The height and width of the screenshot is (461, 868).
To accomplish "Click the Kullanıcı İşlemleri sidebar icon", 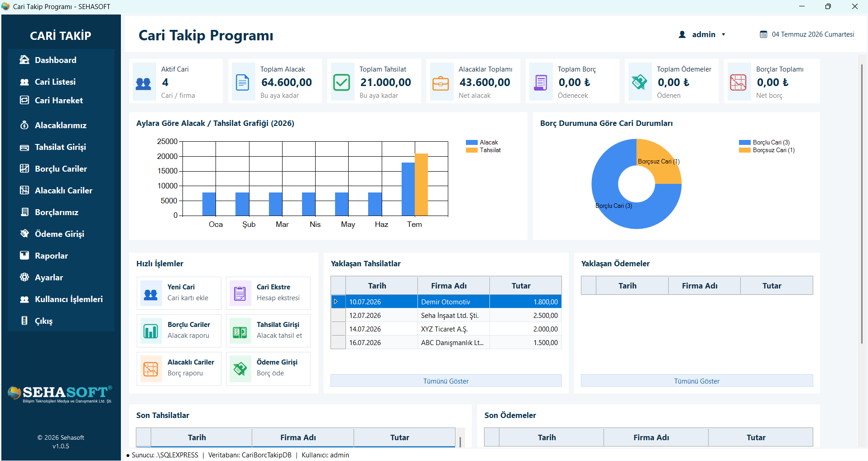I will click(x=24, y=299).
